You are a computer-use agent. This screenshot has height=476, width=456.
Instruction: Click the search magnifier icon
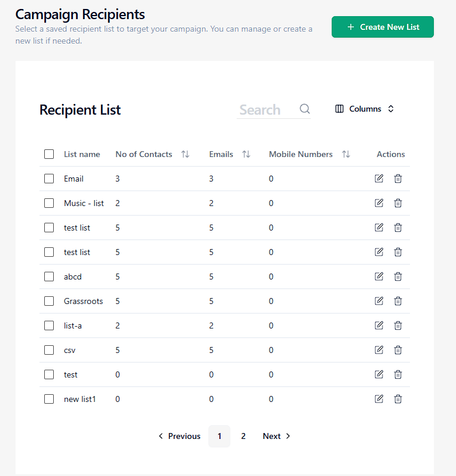[x=305, y=109]
